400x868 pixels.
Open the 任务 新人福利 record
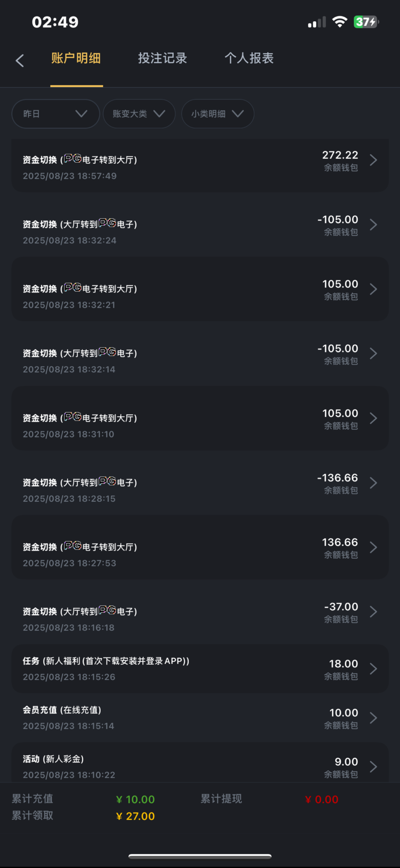click(x=168, y=668)
